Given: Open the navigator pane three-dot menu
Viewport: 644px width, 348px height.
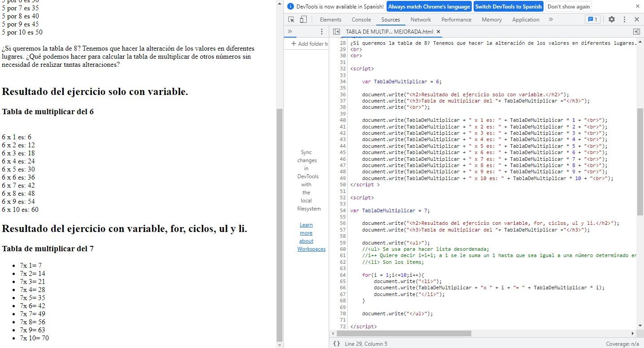Looking at the screenshot, I should (x=322, y=31).
